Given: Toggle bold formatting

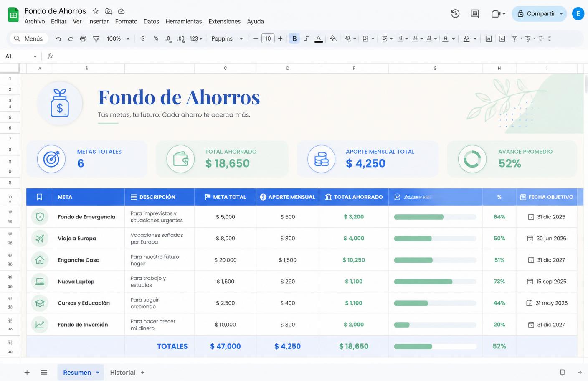Looking at the screenshot, I should tap(294, 38).
